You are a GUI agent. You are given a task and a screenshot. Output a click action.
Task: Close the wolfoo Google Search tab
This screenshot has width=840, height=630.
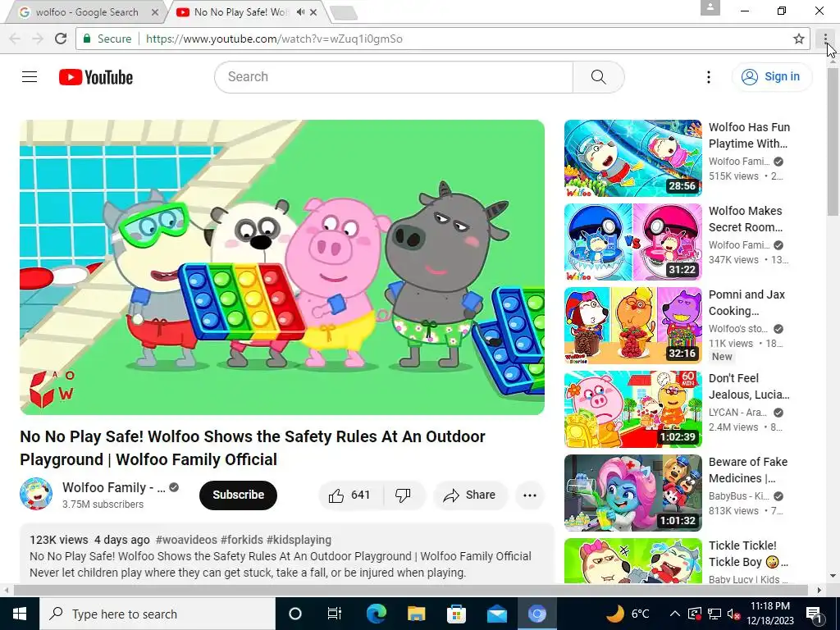155,11
